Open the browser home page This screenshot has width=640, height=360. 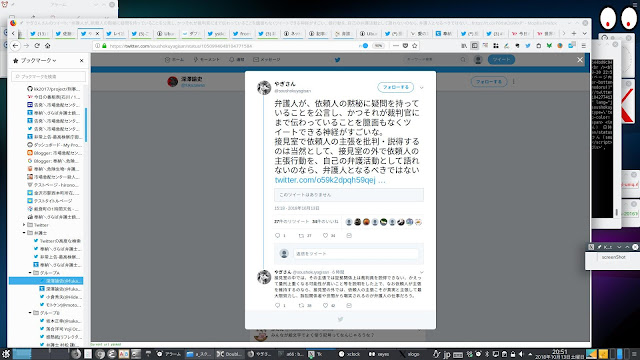point(48,46)
